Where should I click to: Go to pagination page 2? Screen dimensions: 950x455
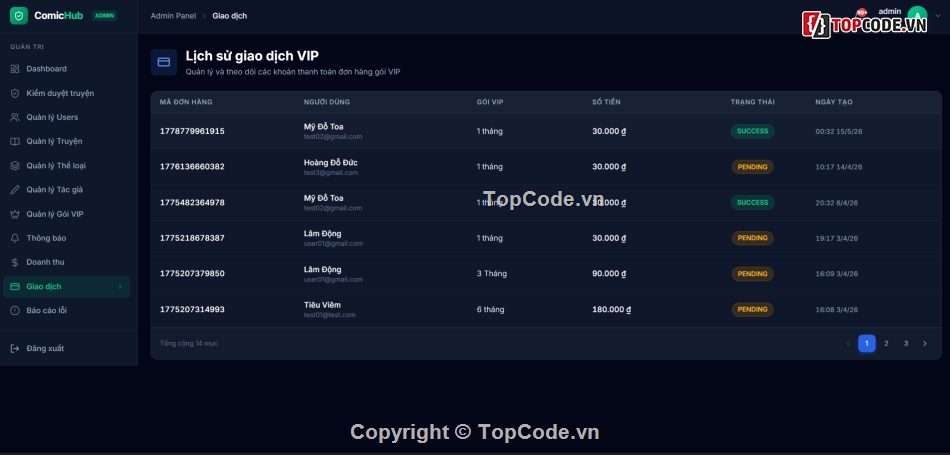pyautogui.click(x=886, y=344)
